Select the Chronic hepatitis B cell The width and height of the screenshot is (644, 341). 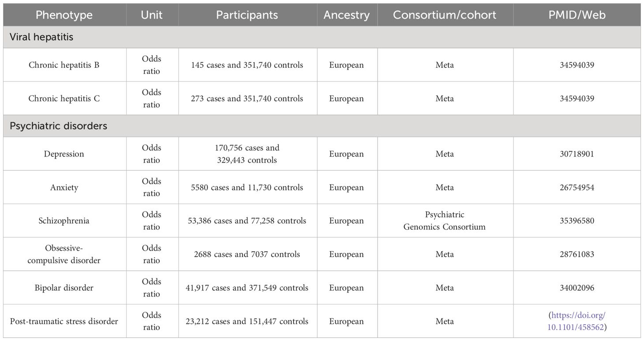[64, 65]
